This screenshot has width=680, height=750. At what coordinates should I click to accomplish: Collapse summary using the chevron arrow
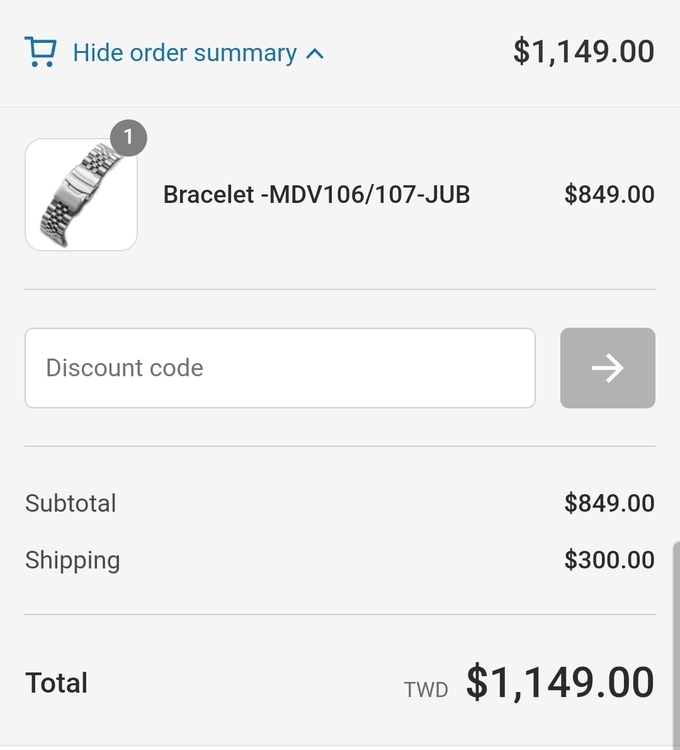click(x=315, y=53)
